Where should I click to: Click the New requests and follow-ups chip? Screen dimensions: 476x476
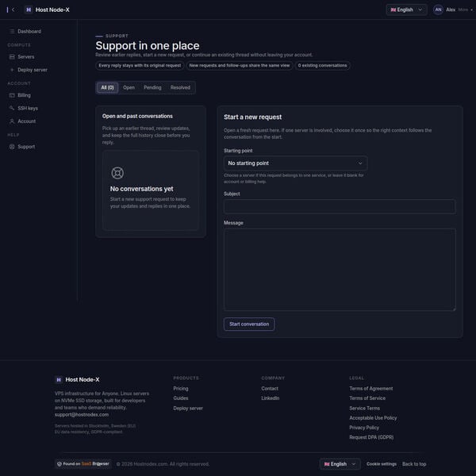[240, 65]
